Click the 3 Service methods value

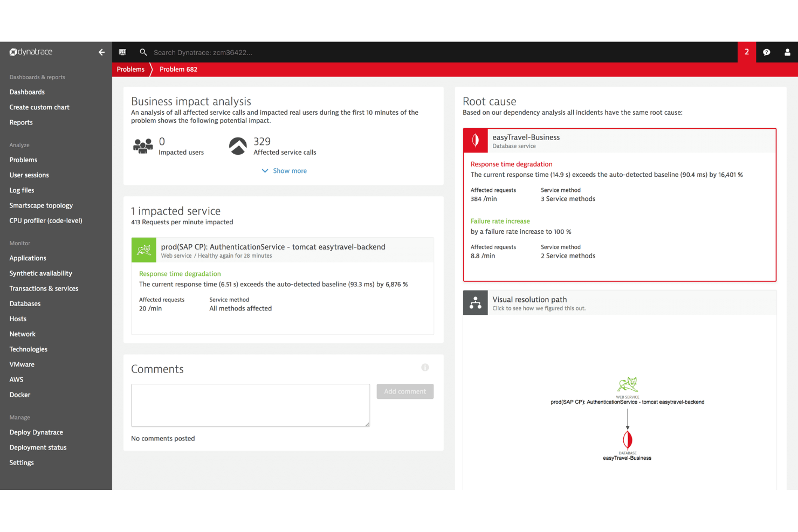pos(568,199)
